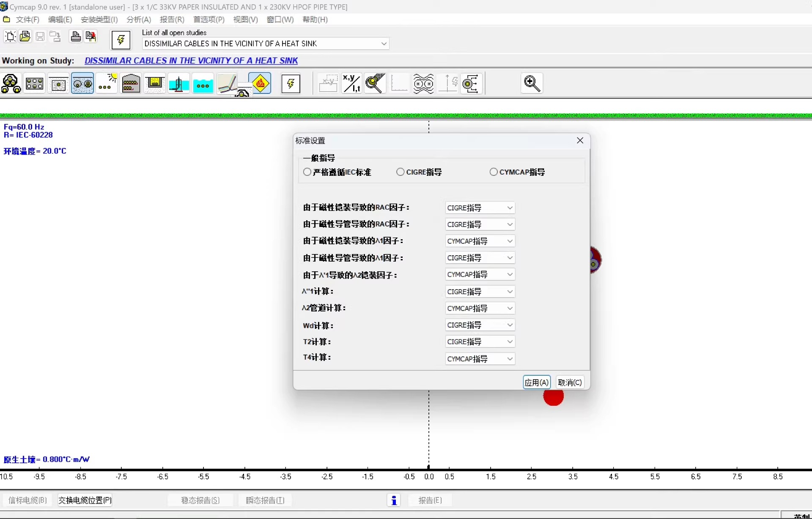Open dropdown for Wd计算
The image size is (812, 519).
pos(480,325)
